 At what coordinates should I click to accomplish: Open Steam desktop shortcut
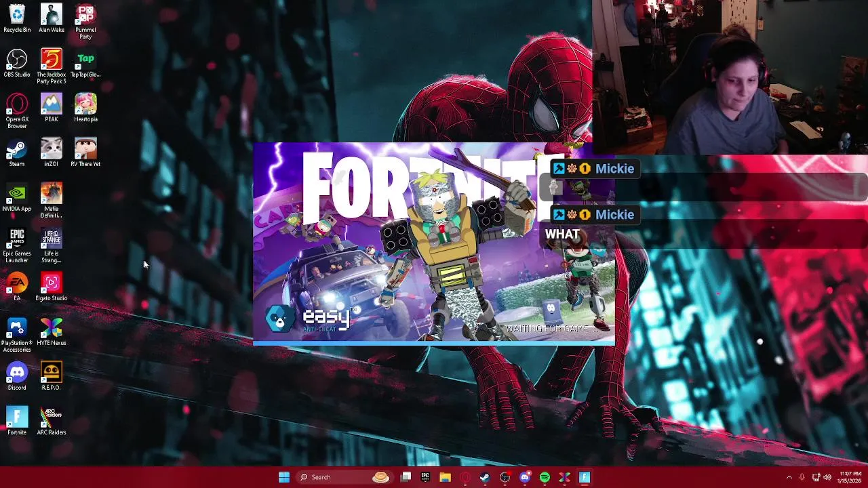pos(17,152)
